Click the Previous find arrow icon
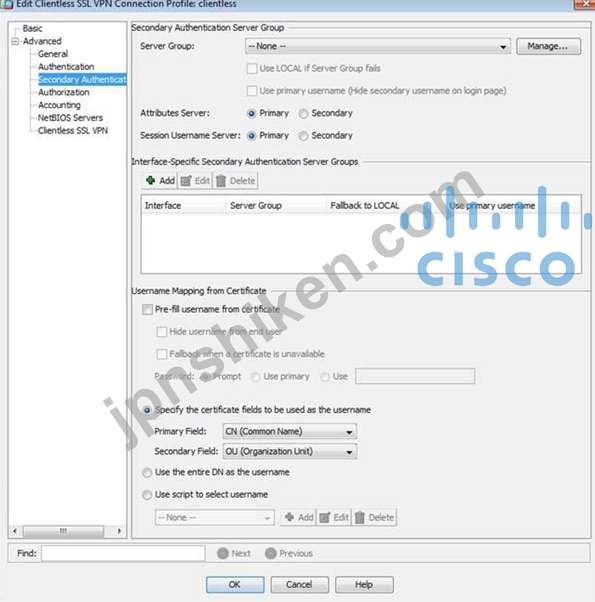Screen dimensions: 595x602 [271, 553]
